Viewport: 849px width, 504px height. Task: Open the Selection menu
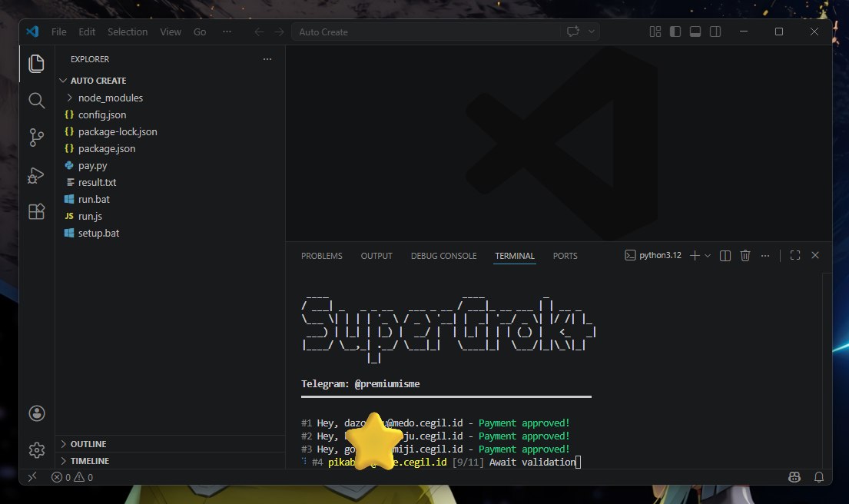tap(128, 32)
